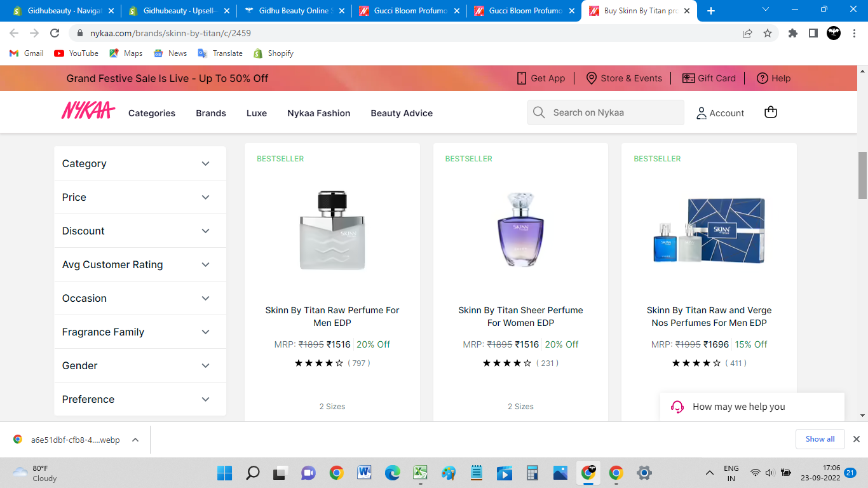Expand the Avg Customer Rating filter

140,264
